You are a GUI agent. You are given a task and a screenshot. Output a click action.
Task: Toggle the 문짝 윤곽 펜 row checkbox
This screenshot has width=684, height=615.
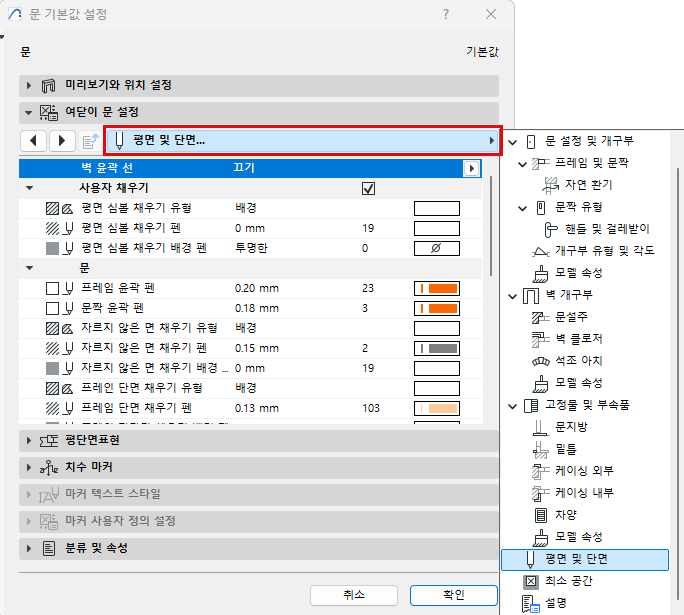tap(52, 308)
